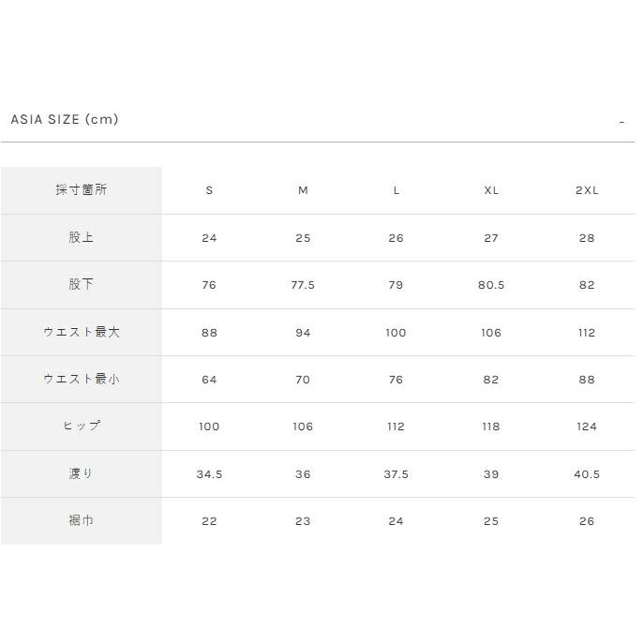Viewport: 644px width, 644px height.
Task: Click the 裾巾 row label
Action: (x=82, y=521)
